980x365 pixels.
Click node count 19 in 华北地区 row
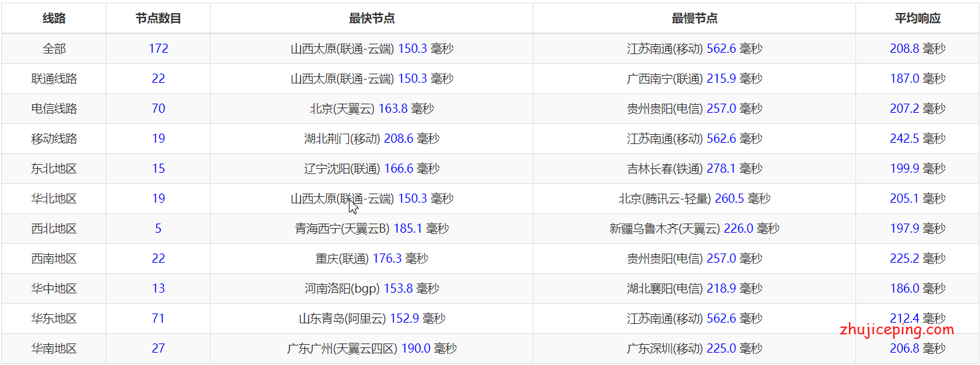pos(158,199)
